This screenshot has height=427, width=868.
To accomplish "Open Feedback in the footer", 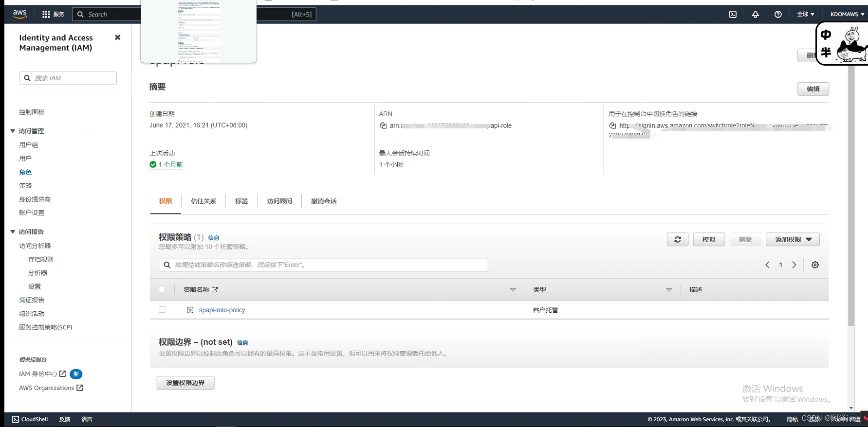I will (65, 419).
